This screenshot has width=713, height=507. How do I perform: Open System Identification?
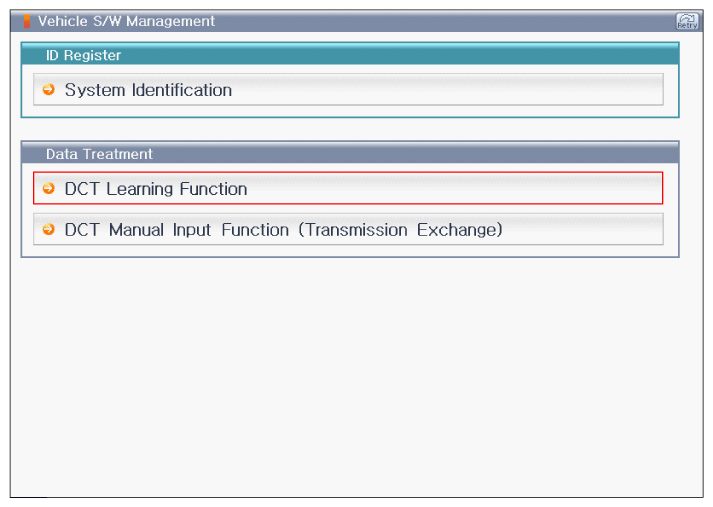348,90
